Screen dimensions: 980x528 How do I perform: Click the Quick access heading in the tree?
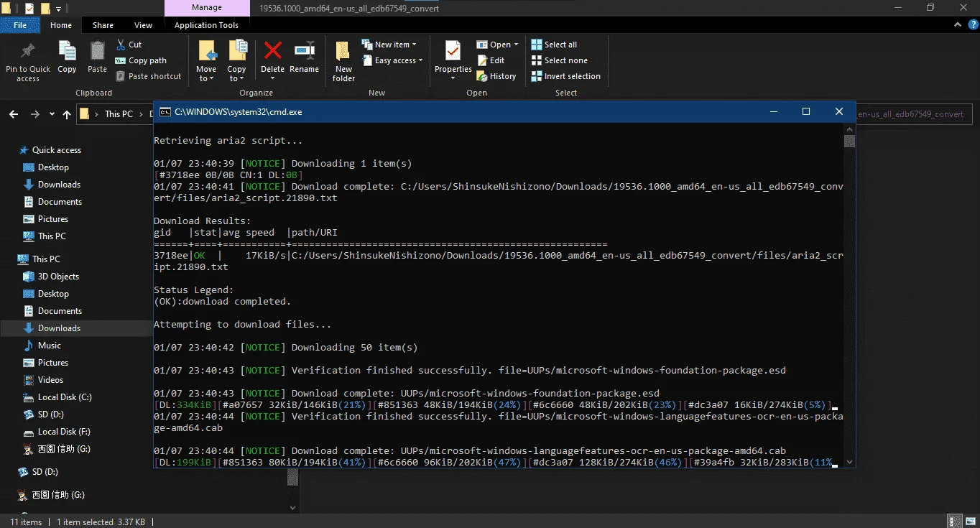(57, 150)
